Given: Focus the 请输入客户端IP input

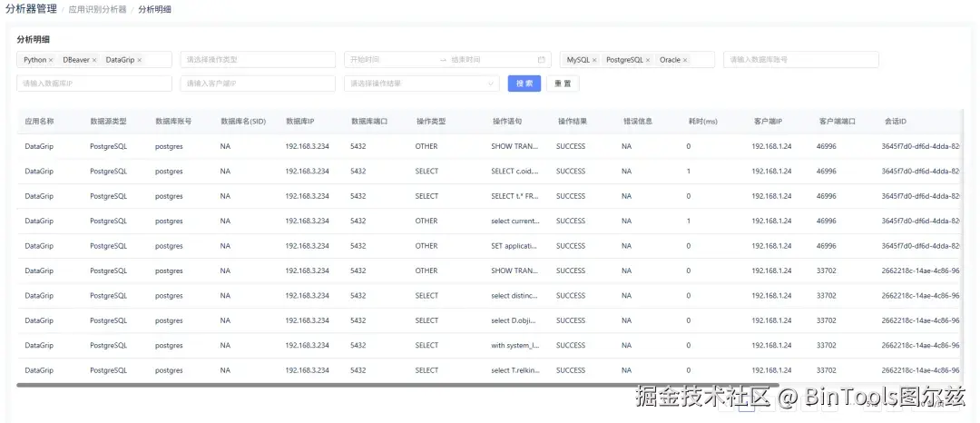Looking at the screenshot, I should pyautogui.click(x=258, y=84).
